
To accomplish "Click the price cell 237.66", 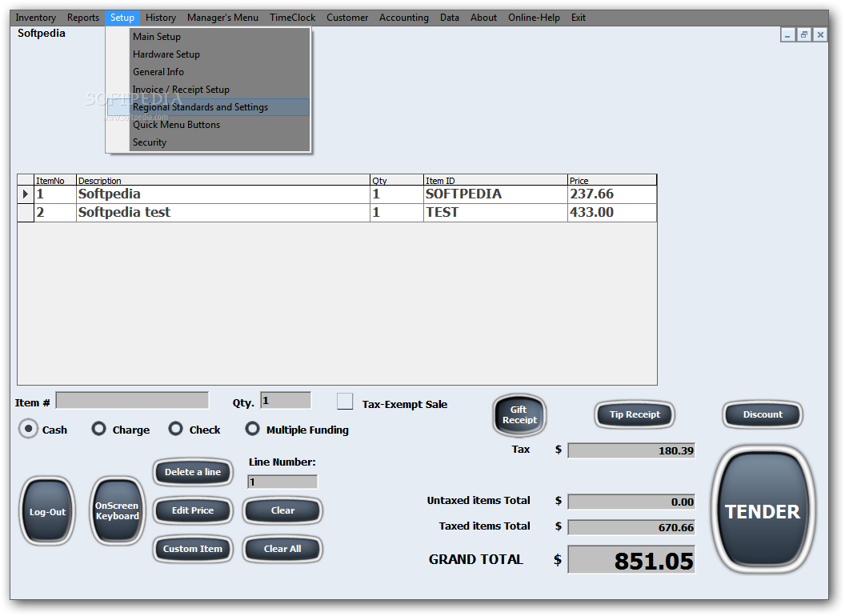I will tap(612, 194).
